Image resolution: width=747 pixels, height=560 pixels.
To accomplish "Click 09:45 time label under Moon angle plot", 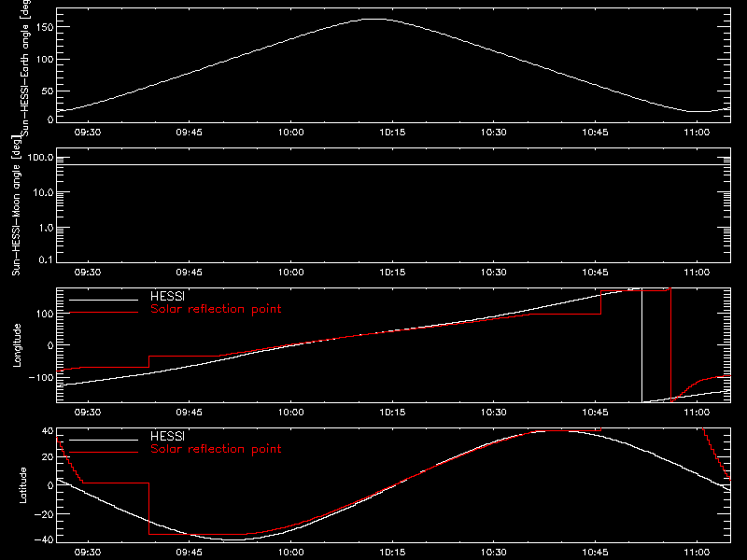I will [190, 273].
